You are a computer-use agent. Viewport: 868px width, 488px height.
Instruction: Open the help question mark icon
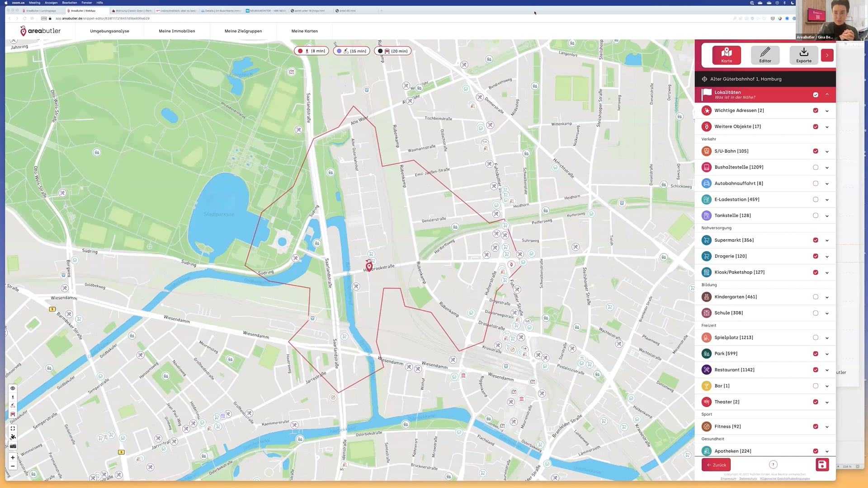coord(773,465)
